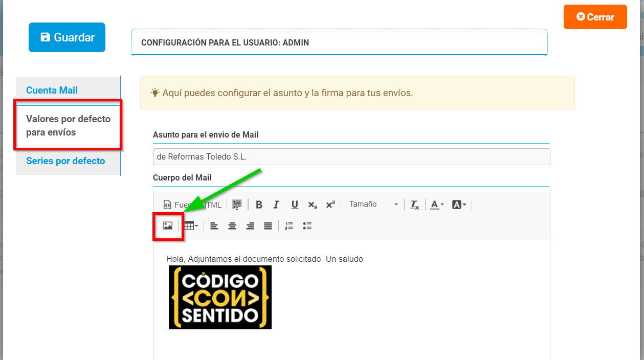This screenshot has height=360, width=644.
Task: Click the remove format icon
Action: [414, 205]
